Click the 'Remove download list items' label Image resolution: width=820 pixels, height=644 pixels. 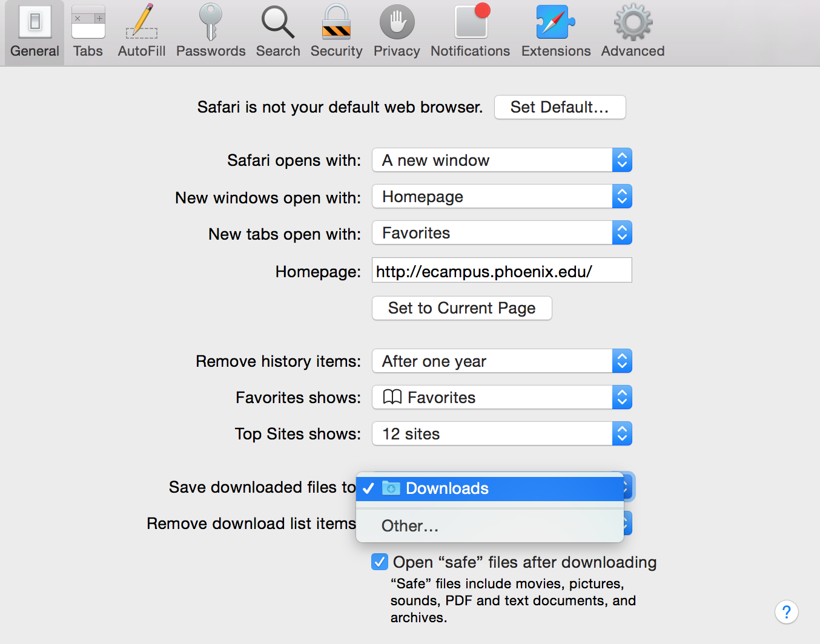(251, 524)
